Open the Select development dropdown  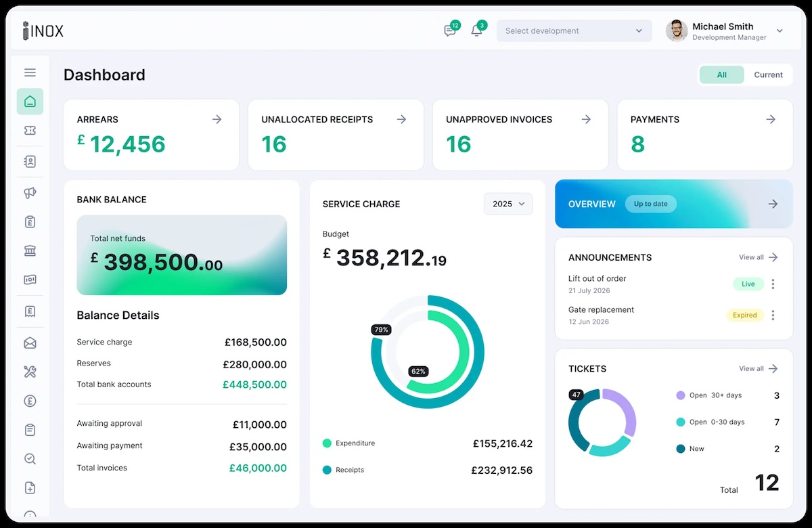click(x=574, y=30)
